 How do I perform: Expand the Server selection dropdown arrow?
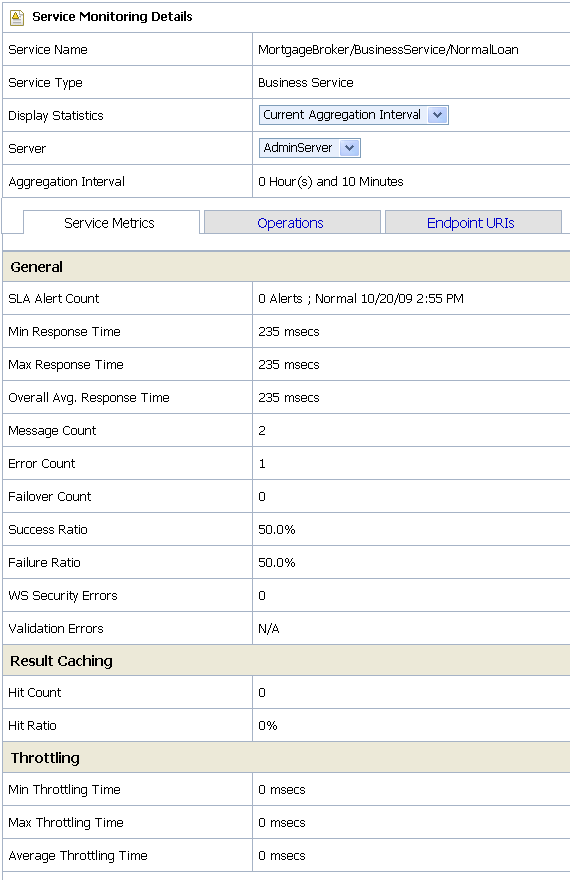(350, 148)
